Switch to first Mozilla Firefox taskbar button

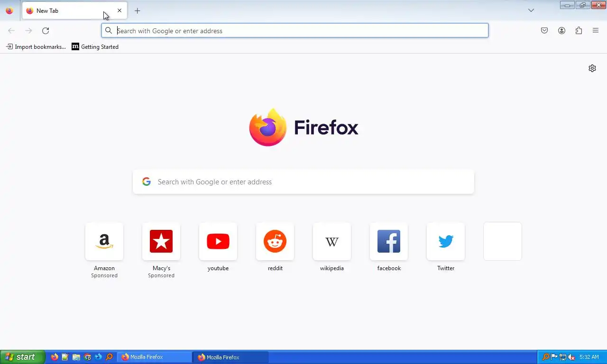(x=155, y=357)
